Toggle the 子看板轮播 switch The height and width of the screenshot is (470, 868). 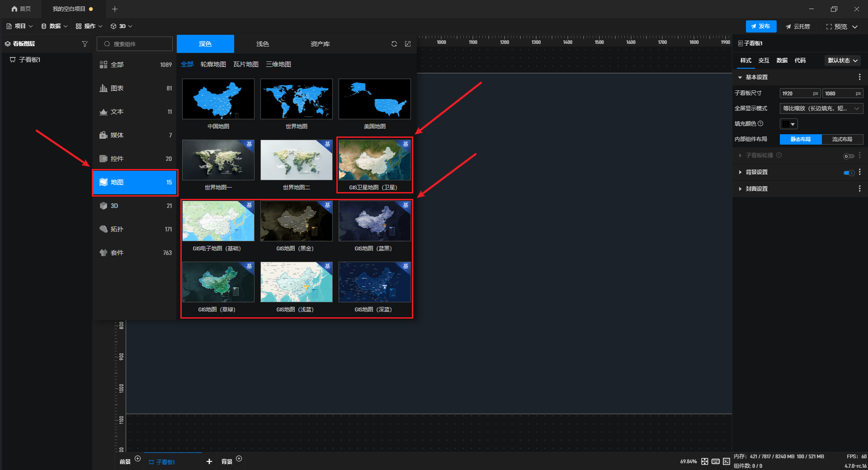point(849,156)
